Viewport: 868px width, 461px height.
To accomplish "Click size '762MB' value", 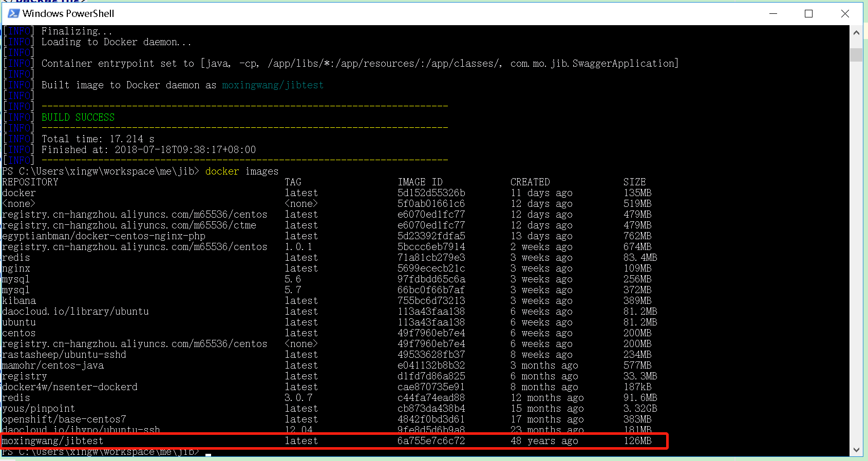I will tap(637, 236).
